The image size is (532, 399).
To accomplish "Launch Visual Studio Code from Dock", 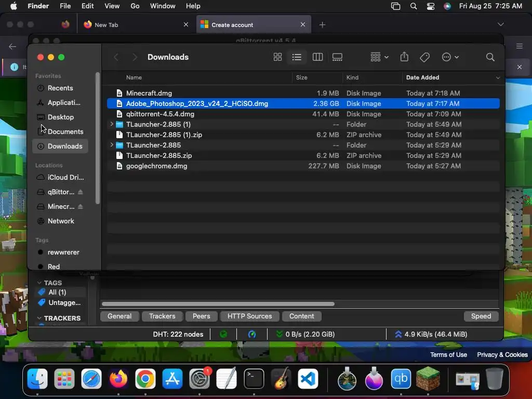I will pyautogui.click(x=308, y=379).
